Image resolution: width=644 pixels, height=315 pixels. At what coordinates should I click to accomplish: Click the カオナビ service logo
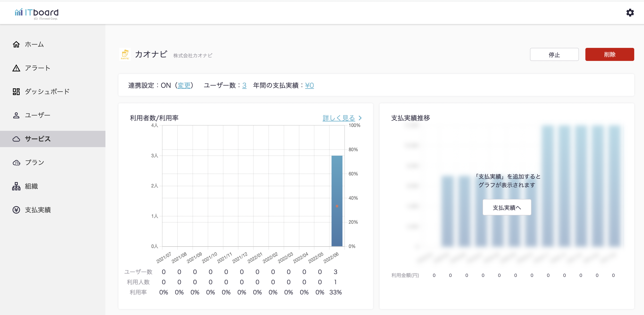(125, 54)
